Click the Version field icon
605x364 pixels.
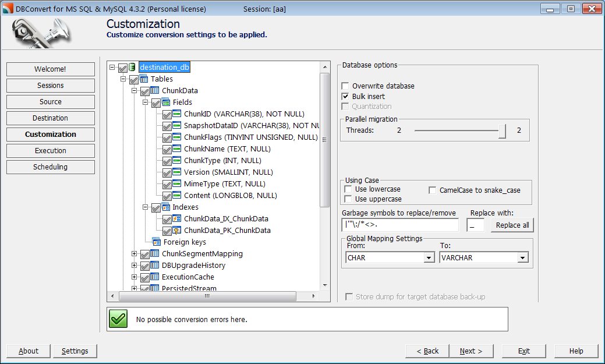[x=176, y=171]
